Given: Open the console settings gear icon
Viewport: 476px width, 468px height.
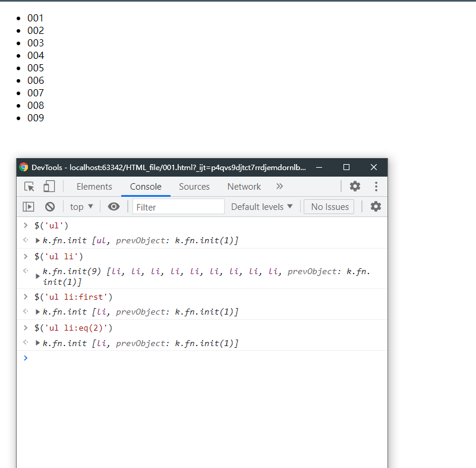Looking at the screenshot, I should point(376,206).
